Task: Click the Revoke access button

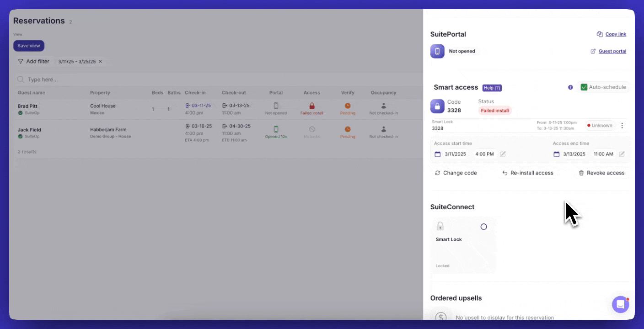Action: (x=601, y=173)
